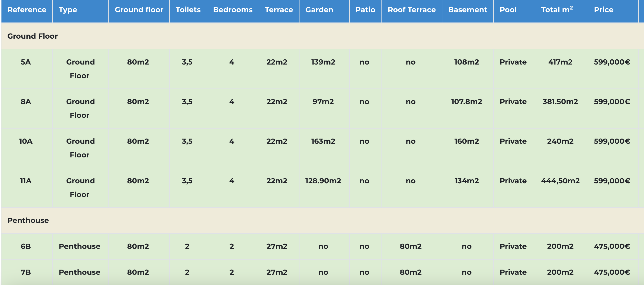644x285 pixels.
Task: Click the 97m2 garden value
Action: (323, 102)
